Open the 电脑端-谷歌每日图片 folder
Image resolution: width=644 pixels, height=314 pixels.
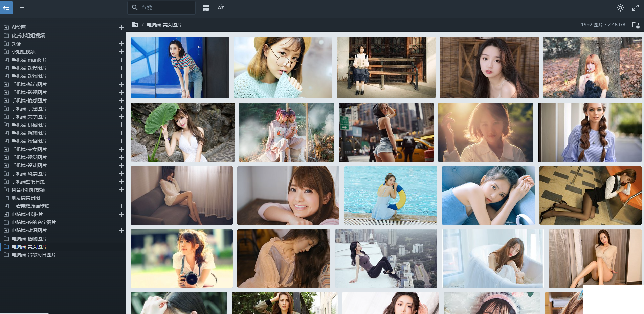(34, 255)
